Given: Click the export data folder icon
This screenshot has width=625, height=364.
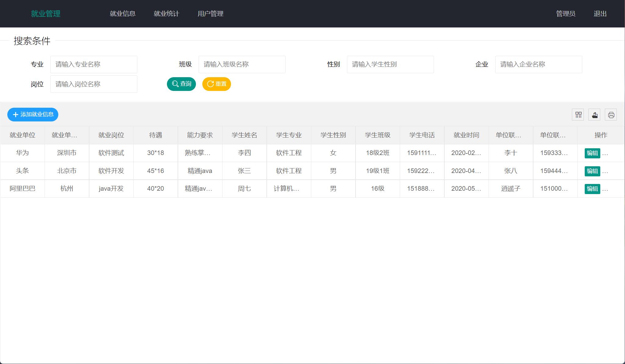Looking at the screenshot, I should pos(594,114).
